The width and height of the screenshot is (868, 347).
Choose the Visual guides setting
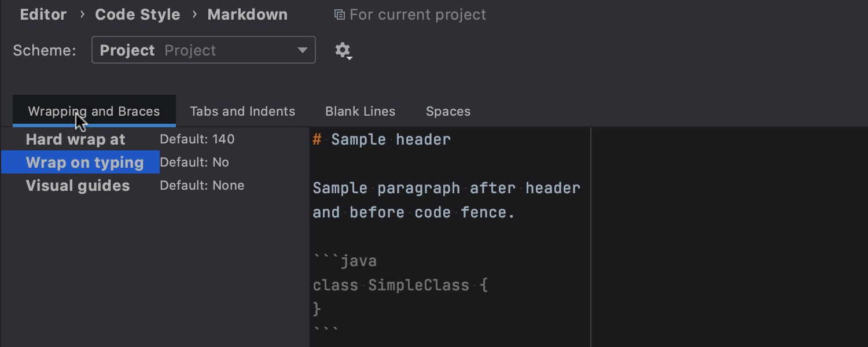click(78, 186)
